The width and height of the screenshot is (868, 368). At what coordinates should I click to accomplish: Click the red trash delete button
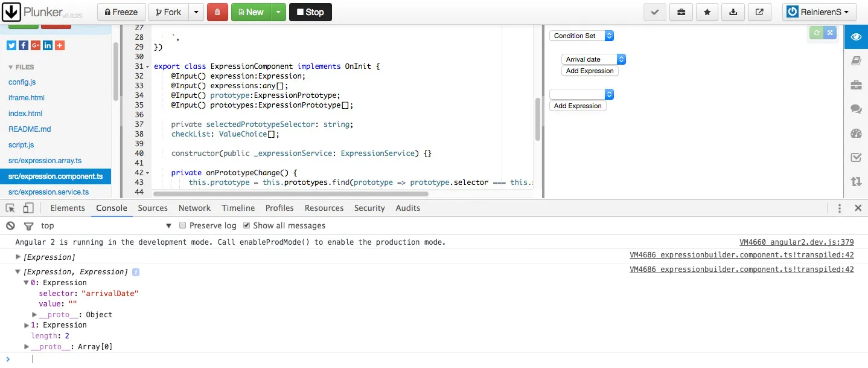click(x=217, y=12)
